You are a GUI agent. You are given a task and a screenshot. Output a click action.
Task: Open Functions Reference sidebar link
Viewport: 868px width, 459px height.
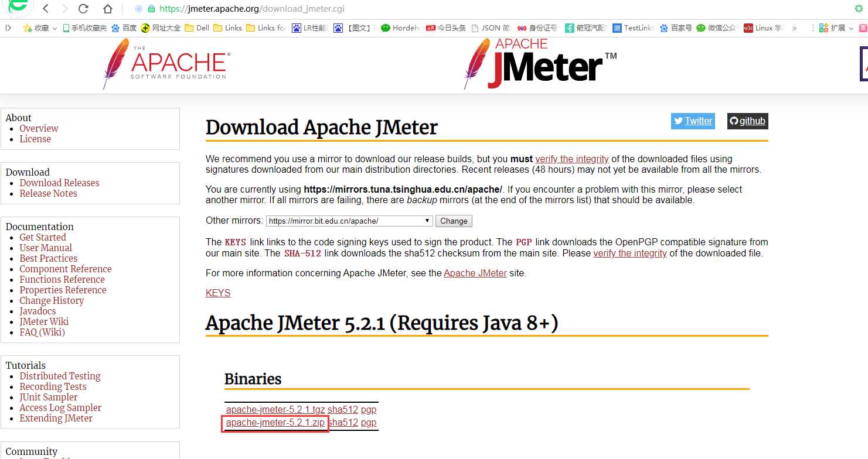click(x=62, y=279)
